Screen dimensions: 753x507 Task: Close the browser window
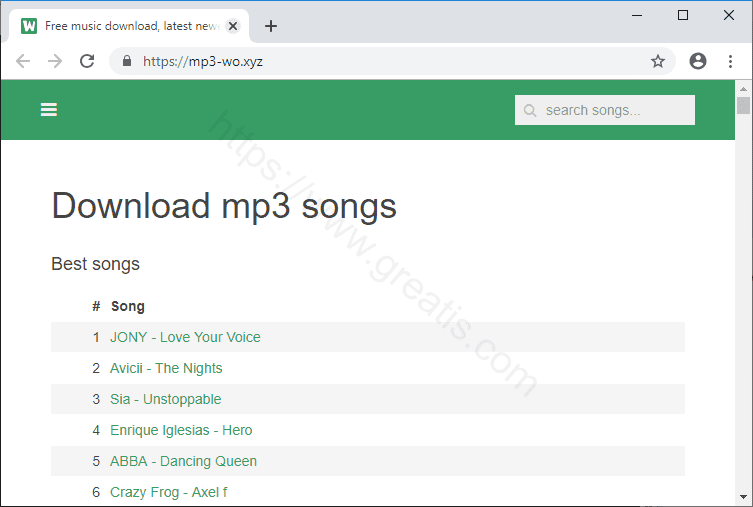coord(729,15)
